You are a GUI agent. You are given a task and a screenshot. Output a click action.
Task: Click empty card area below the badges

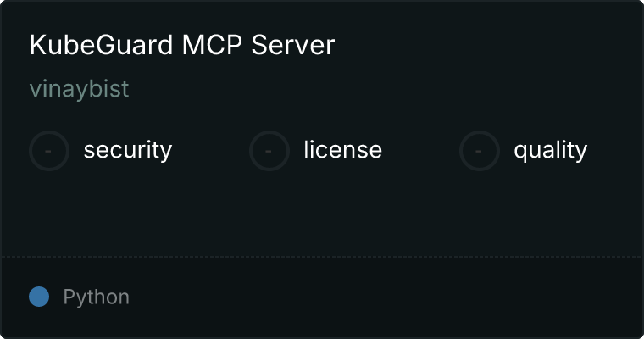pos(322,214)
